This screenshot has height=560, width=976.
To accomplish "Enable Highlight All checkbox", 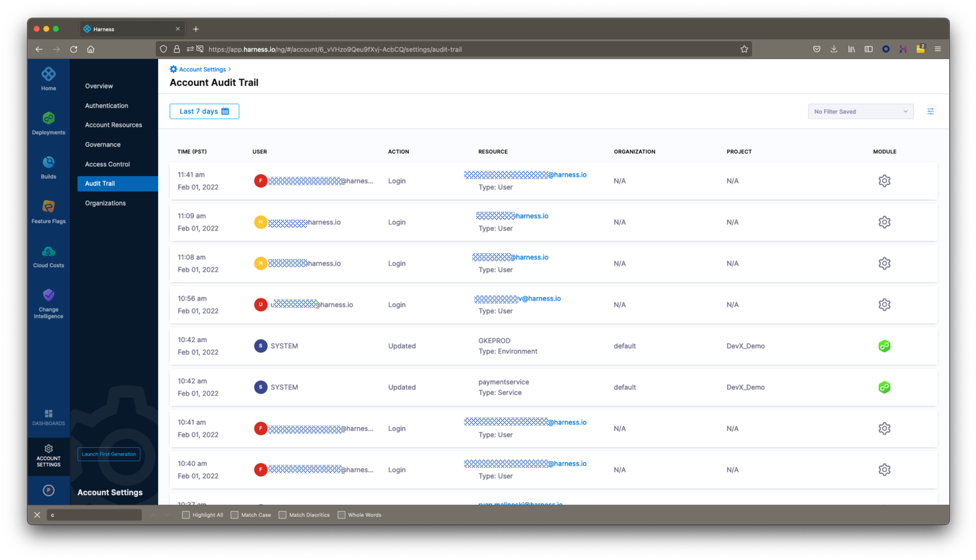I will coord(185,515).
